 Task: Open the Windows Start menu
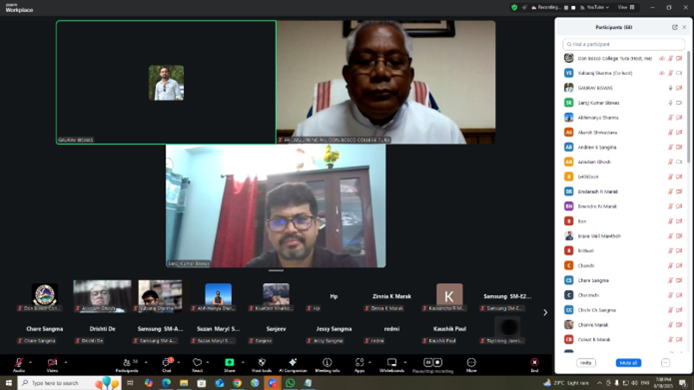(x=8, y=383)
